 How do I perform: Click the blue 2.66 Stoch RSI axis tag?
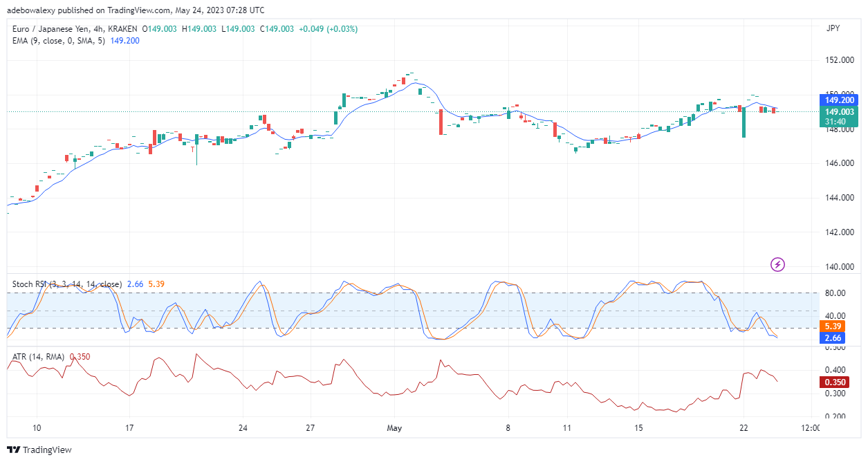pyautogui.click(x=833, y=338)
